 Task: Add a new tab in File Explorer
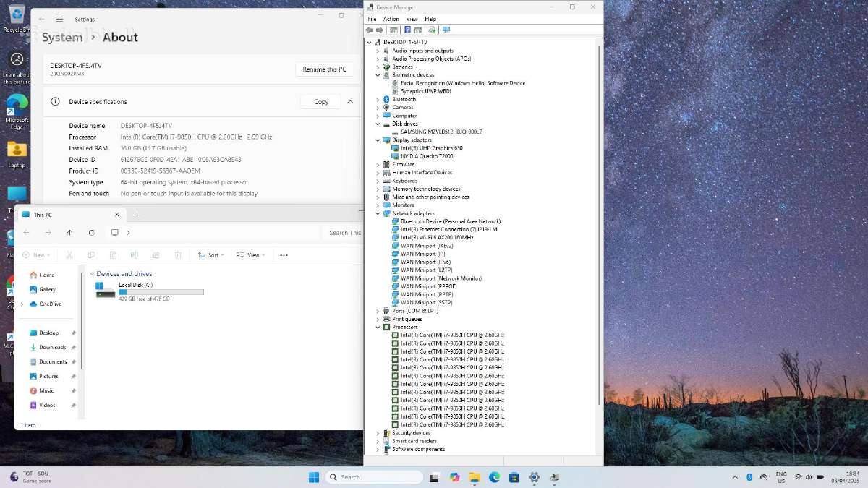click(x=137, y=215)
